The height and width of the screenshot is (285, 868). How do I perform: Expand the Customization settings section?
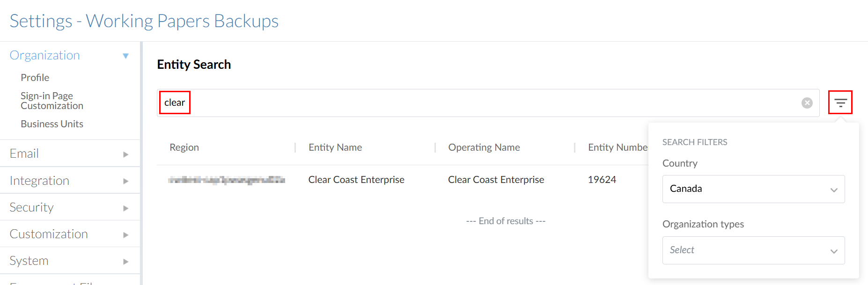125,234
